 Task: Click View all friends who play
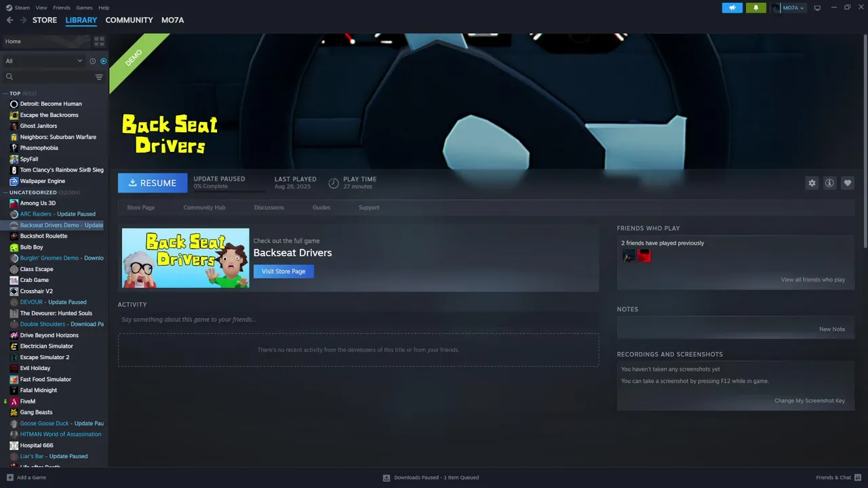coord(812,280)
